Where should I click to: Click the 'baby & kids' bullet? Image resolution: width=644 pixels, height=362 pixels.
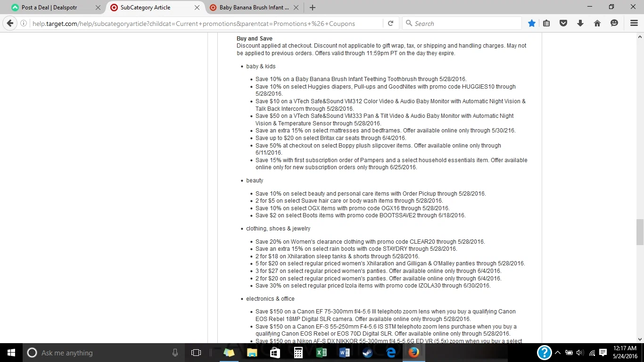pyautogui.click(x=261, y=66)
